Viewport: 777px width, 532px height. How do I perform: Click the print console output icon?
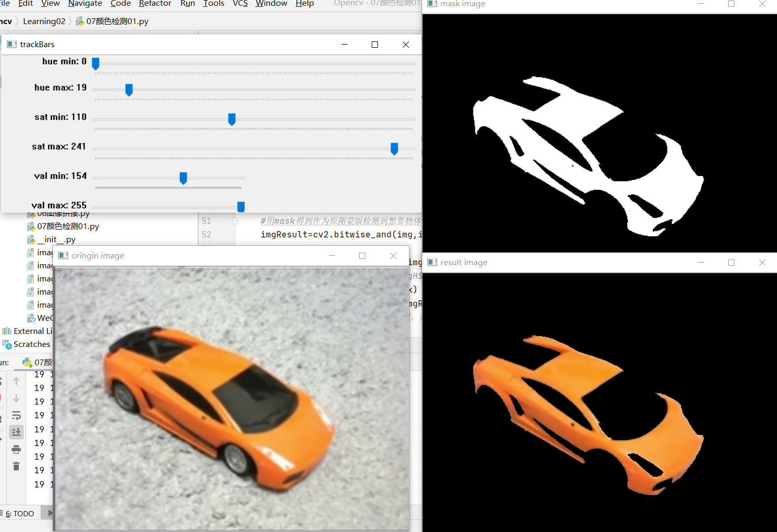[x=16, y=450]
